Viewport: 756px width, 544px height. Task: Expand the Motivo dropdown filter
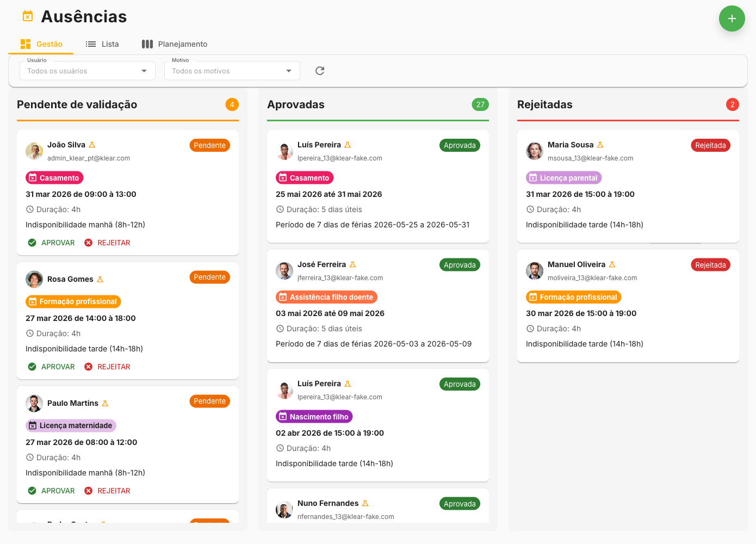tap(232, 71)
